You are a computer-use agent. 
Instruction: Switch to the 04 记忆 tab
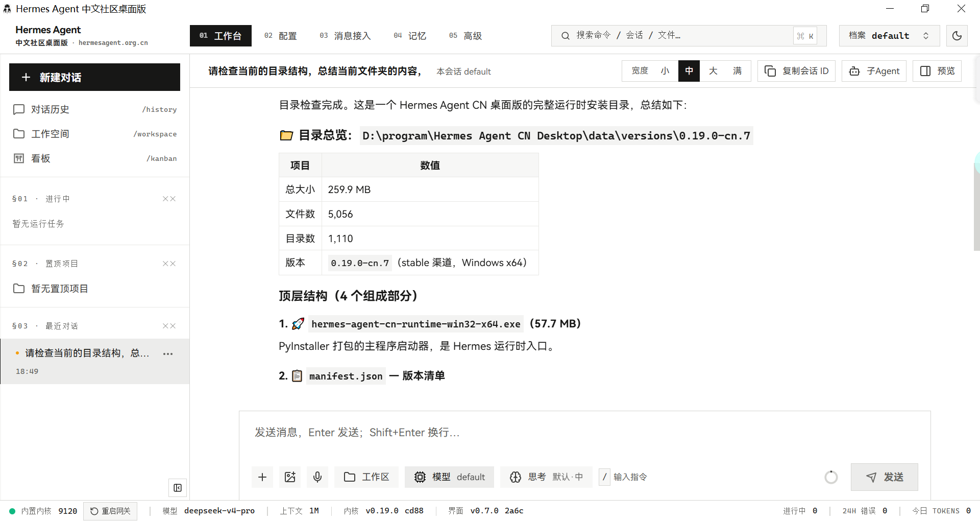[x=410, y=36]
